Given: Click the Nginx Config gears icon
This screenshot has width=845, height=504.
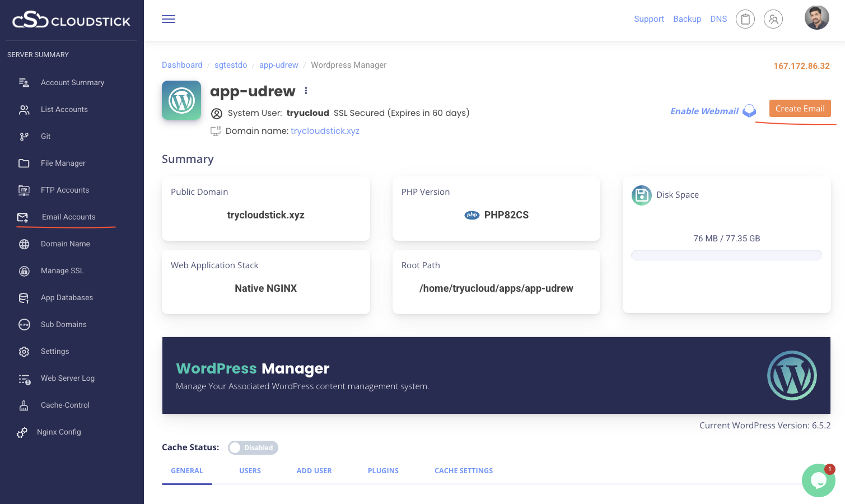Looking at the screenshot, I should tap(22, 432).
